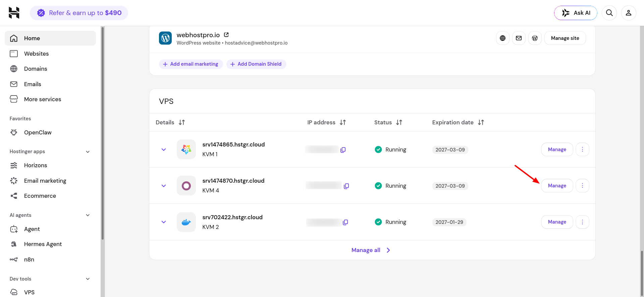644x297 pixels.
Task: Manage the KVM 2 server
Action: point(557,222)
